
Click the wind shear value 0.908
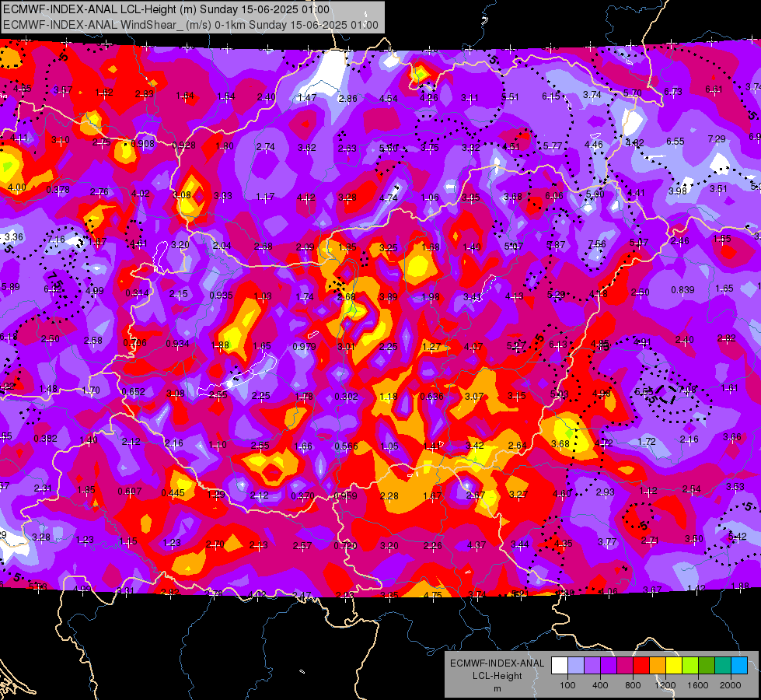pyautogui.click(x=143, y=143)
